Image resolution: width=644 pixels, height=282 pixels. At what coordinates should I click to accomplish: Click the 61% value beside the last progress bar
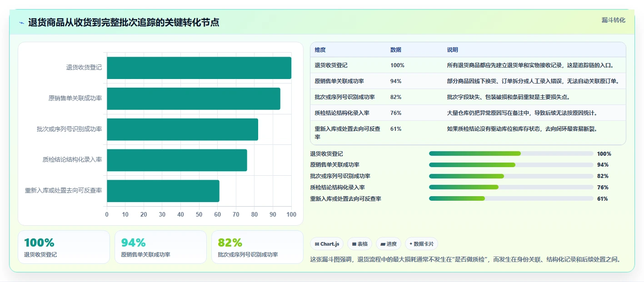pos(603,198)
